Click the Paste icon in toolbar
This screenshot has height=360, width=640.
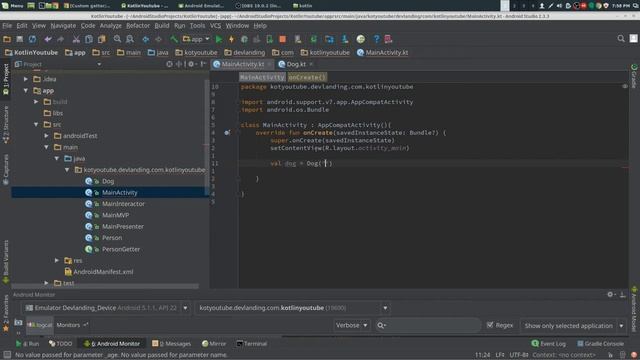coord(102,39)
